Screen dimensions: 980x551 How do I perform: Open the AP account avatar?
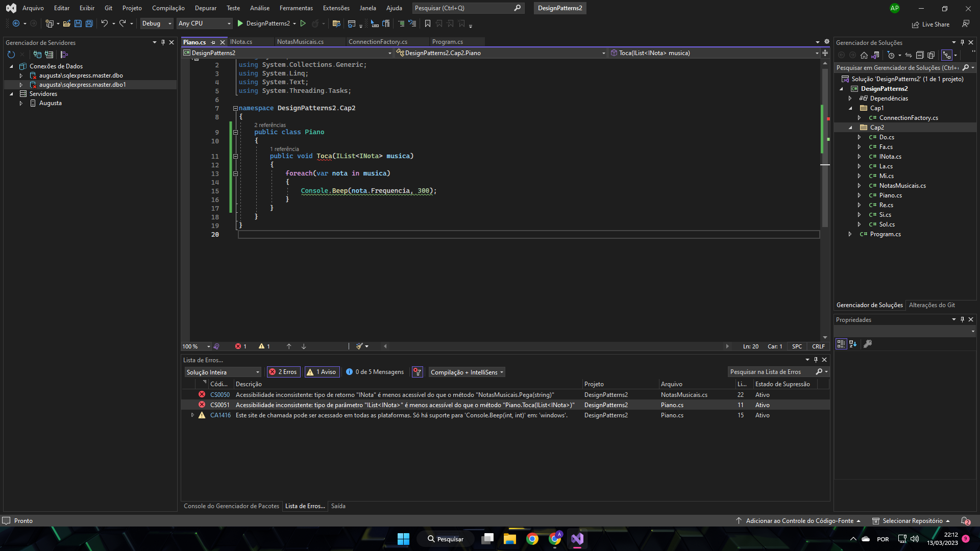[895, 8]
